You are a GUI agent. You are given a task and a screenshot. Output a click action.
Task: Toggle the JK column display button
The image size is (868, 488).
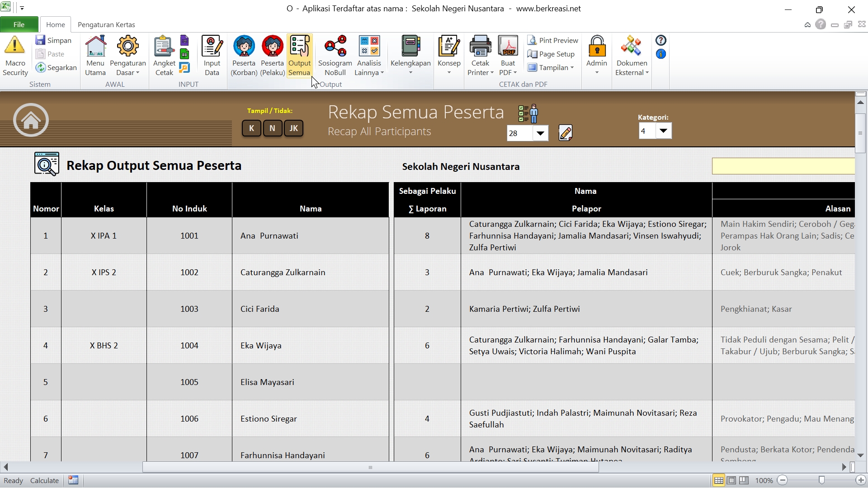tap(293, 128)
